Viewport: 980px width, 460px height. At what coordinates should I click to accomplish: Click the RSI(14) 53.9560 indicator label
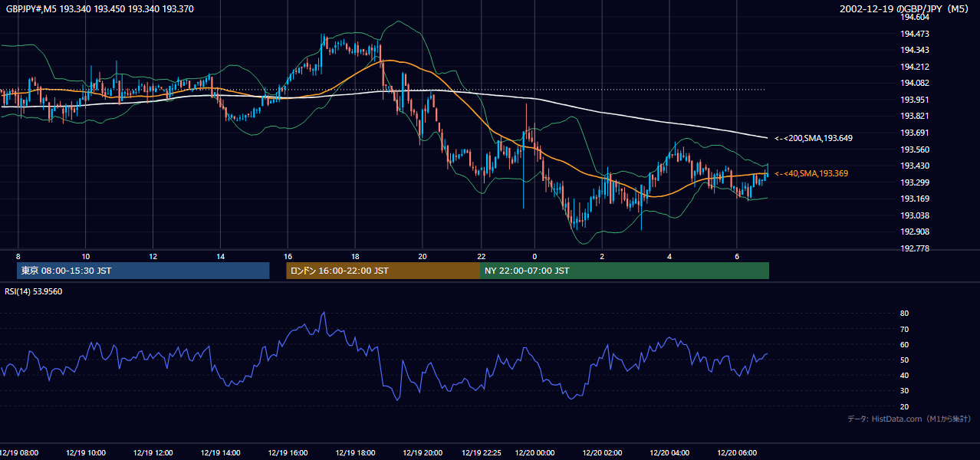34,291
